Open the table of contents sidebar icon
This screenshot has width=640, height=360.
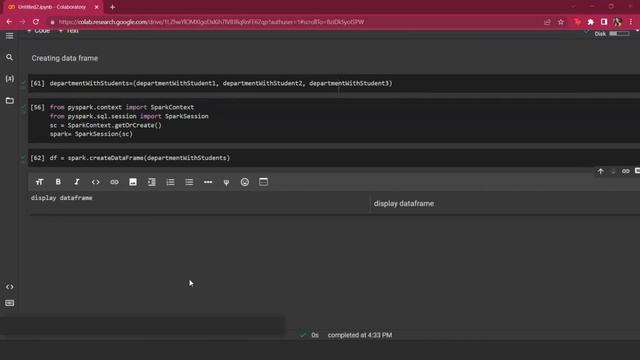9,36
